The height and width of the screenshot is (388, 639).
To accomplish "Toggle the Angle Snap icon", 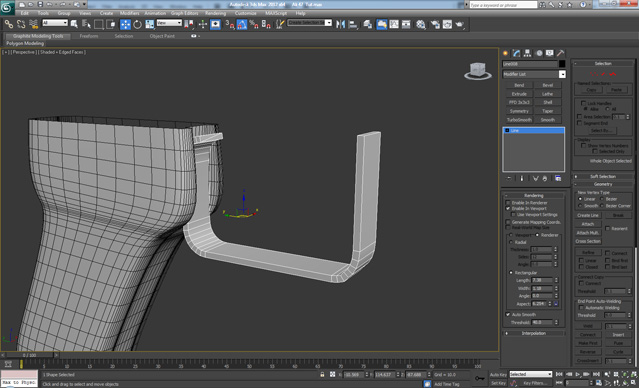I will (x=242, y=24).
